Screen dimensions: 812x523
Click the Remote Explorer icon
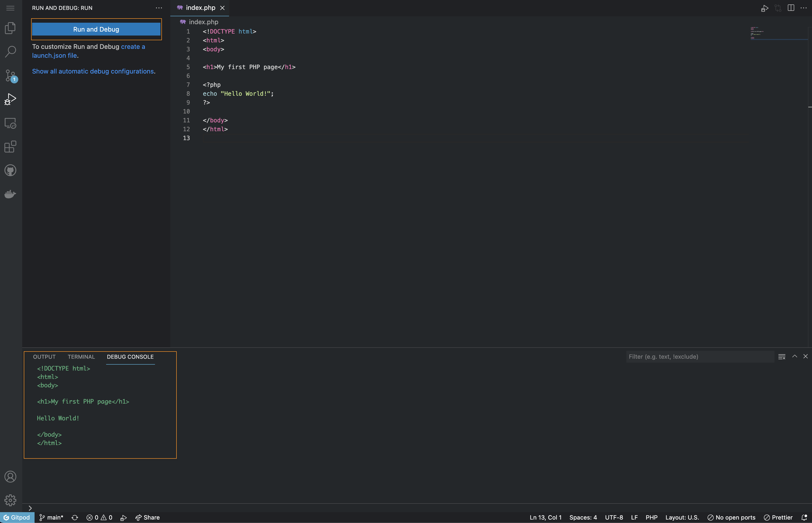[x=10, y=123]
